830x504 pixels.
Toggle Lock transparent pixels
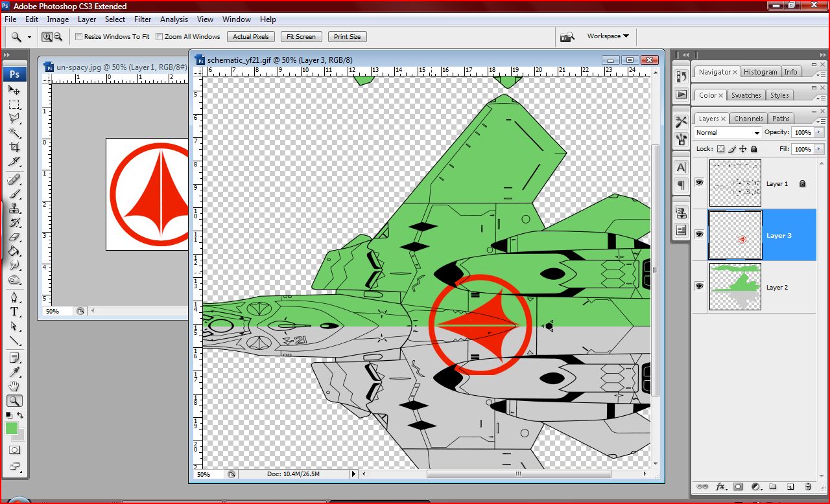click(x=720, y=149)
